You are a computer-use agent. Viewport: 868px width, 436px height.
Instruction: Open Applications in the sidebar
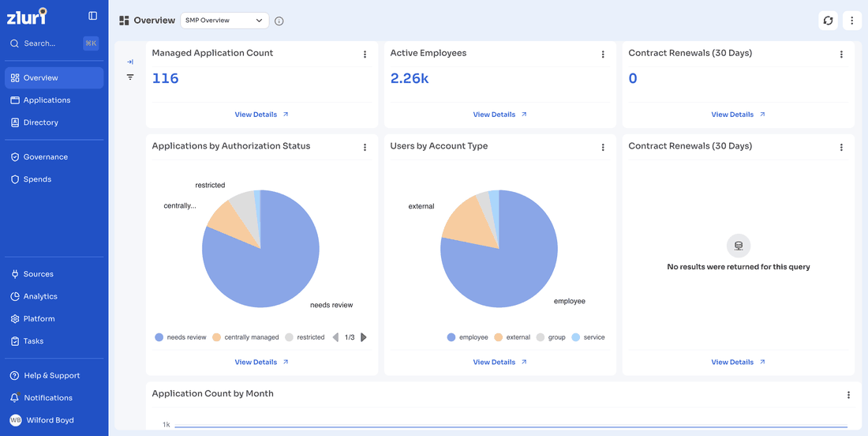(x=54, y=100)
